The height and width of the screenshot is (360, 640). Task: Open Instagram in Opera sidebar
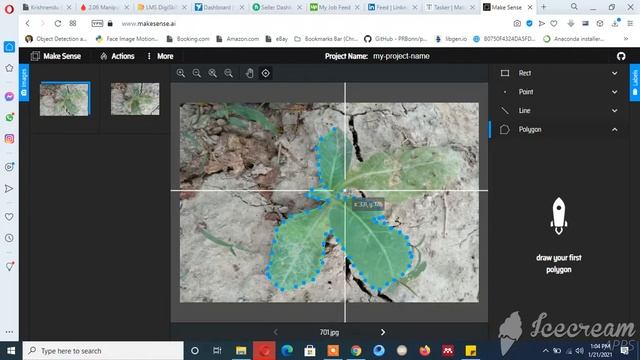point(9,139)
